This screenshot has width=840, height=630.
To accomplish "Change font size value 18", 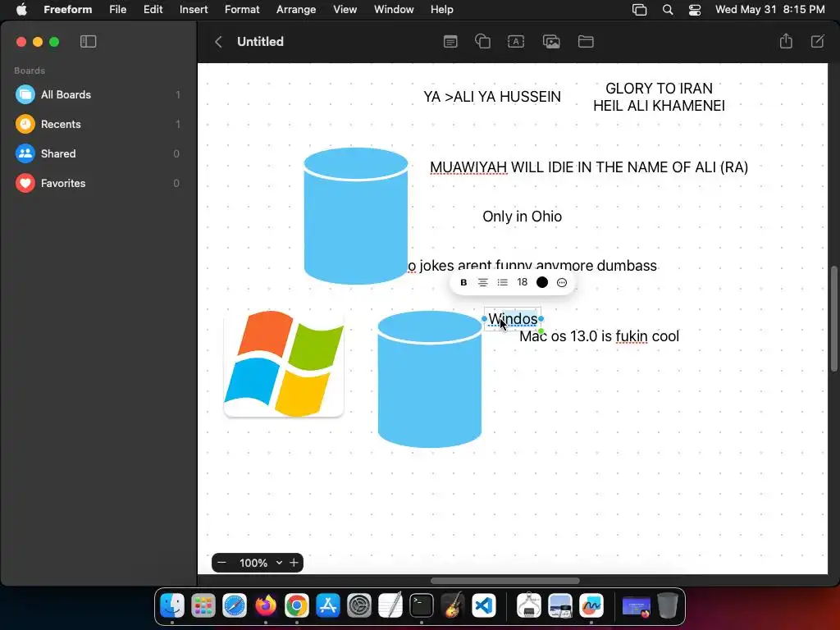I will click(523, 282).
